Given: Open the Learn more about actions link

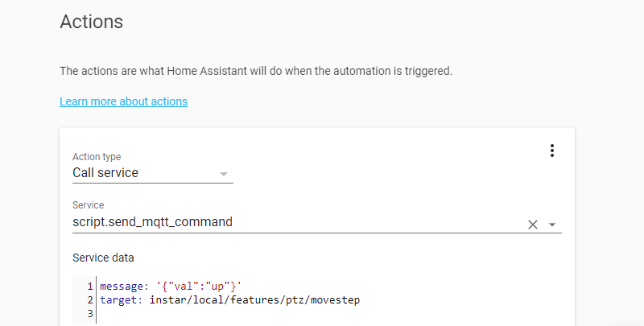Looking at the screenshot, I should [123, 101].
